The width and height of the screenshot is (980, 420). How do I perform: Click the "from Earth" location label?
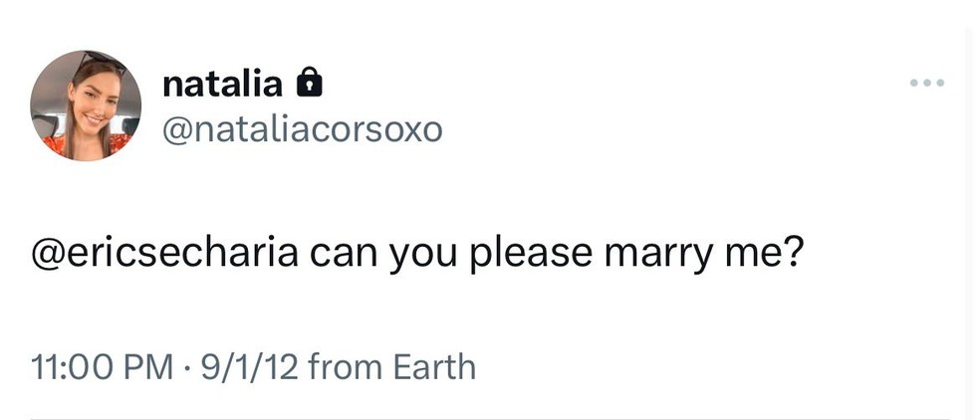click(392, 367)
